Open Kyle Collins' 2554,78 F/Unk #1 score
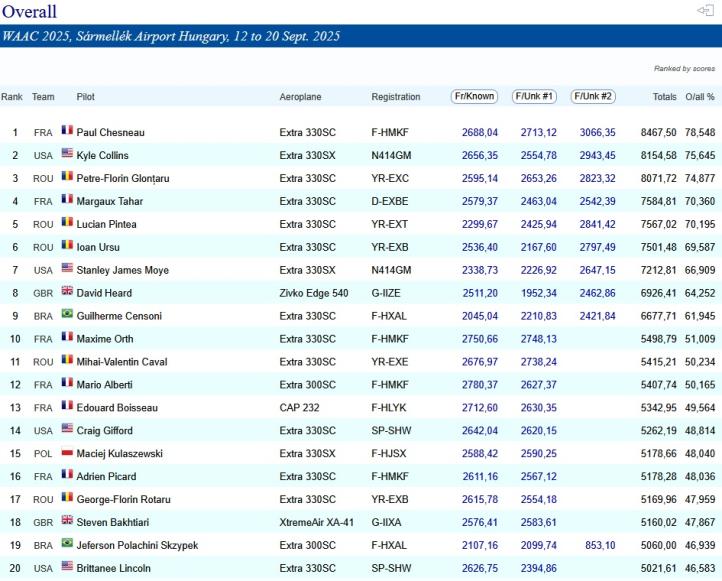 tap(538, 155)
